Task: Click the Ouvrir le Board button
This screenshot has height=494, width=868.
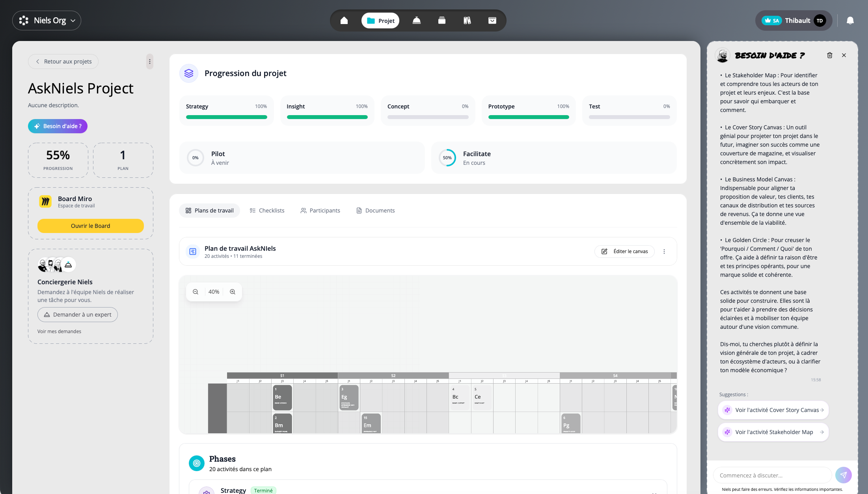Action: pyautogui.click(x=90, y=226)
